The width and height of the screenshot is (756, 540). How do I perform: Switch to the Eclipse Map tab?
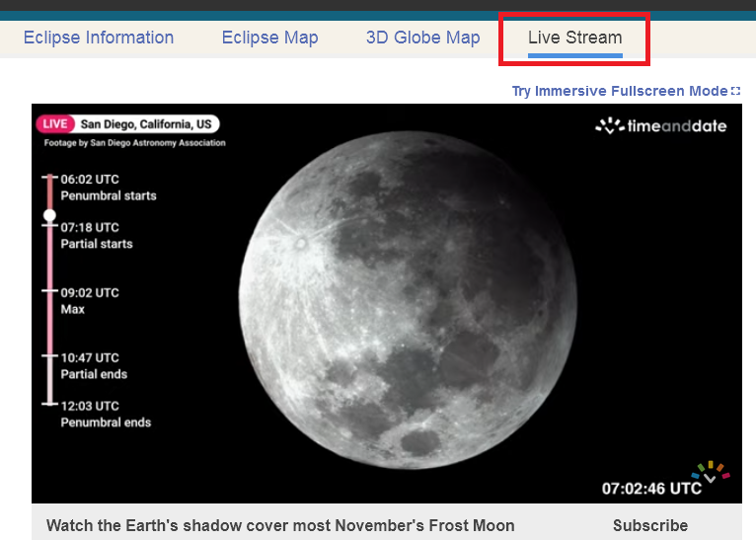(x=269, y=38)
